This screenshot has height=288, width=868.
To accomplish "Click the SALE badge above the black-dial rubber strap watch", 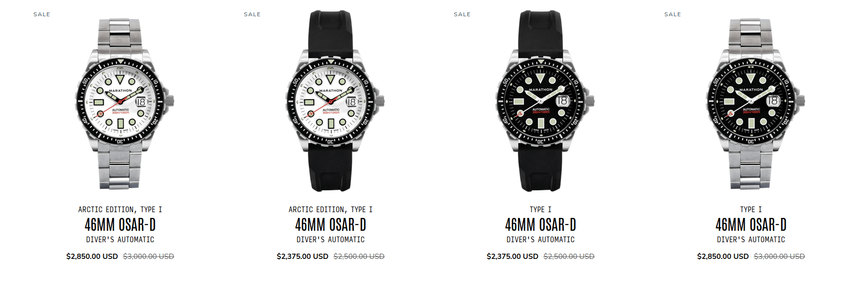I will coord(462,14).
